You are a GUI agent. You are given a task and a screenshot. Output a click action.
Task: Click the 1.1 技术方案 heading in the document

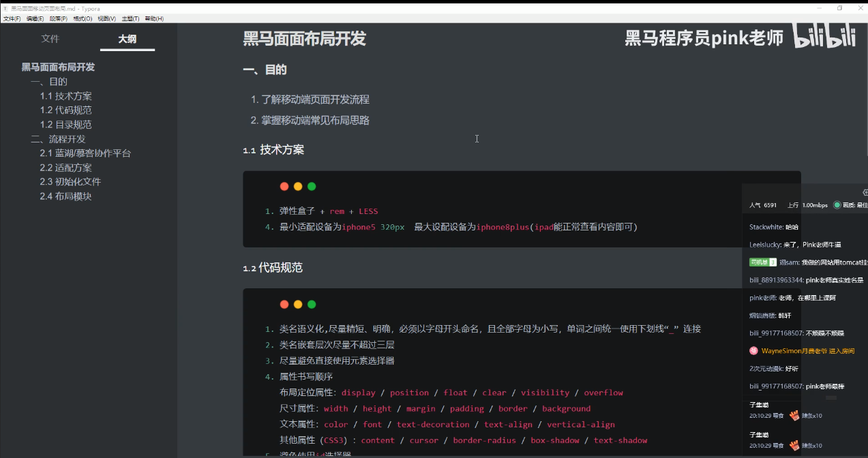pyautogui.click(x=273, y=150)
